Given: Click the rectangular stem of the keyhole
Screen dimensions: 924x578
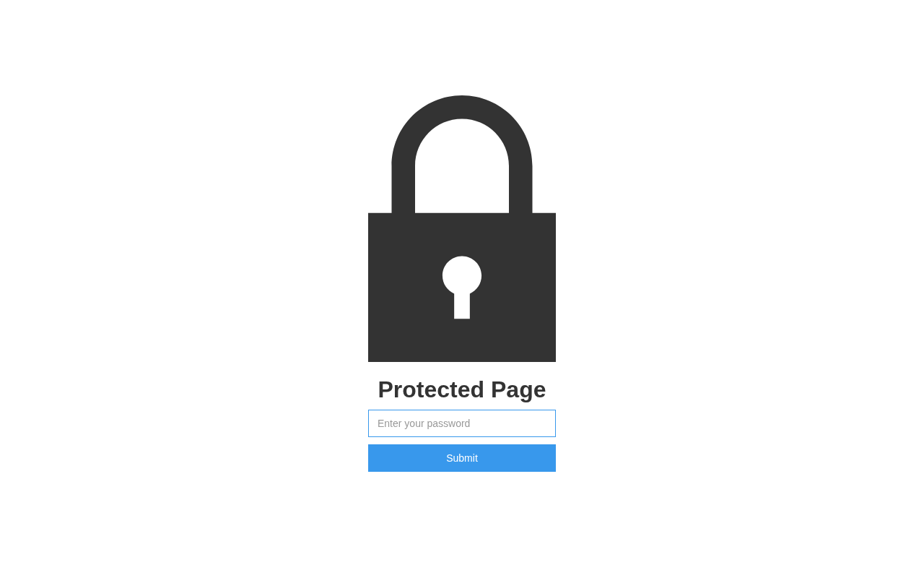Looking at the screenshot, I should pyautogui.click(x=462, y=306).
